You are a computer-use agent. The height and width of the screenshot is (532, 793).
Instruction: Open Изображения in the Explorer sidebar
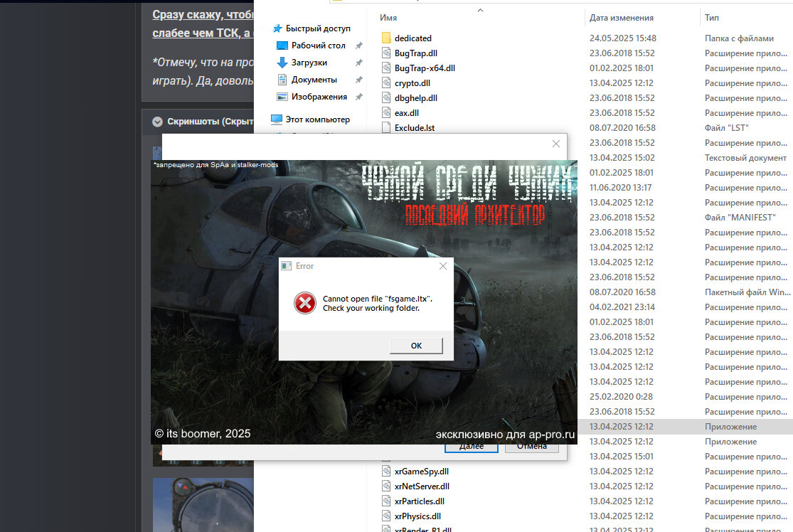312,97
